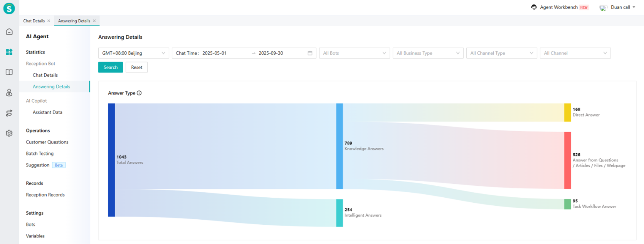Expand the All Business Type dropdown
Screen dimensions: 644x244
tap(428, 53)
